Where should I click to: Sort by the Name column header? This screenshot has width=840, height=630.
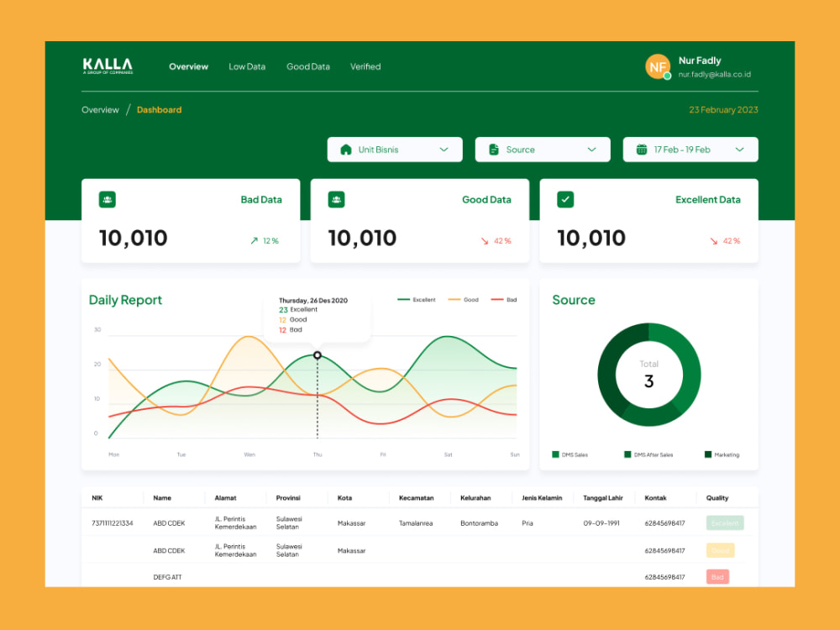[162, 497]
